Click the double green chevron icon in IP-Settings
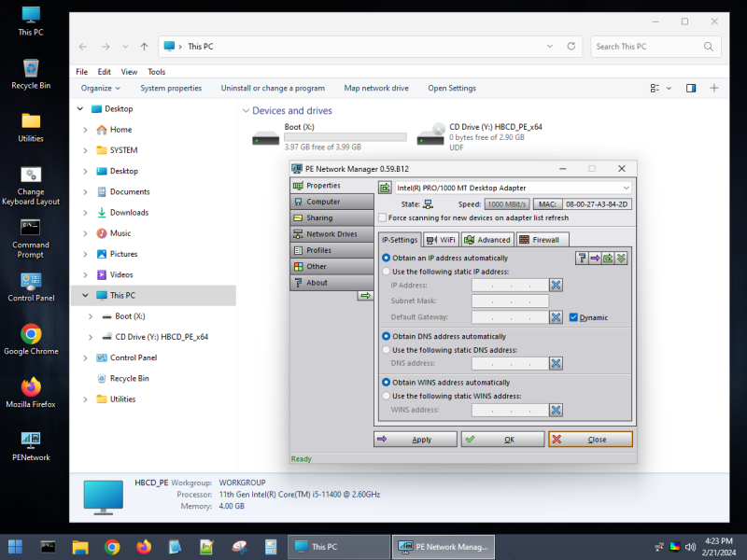This screenshot has width=747, height=560. 621,259
